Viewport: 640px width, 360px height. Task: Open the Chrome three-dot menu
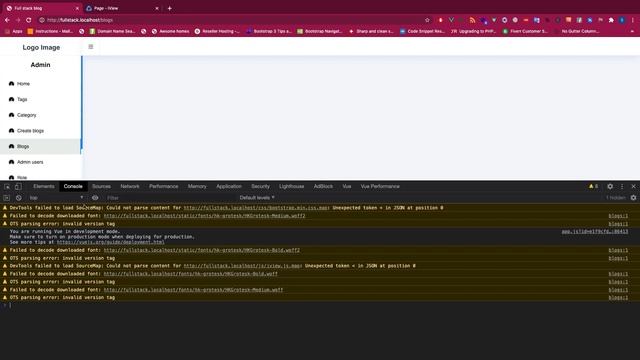click(x=633, y=20)
